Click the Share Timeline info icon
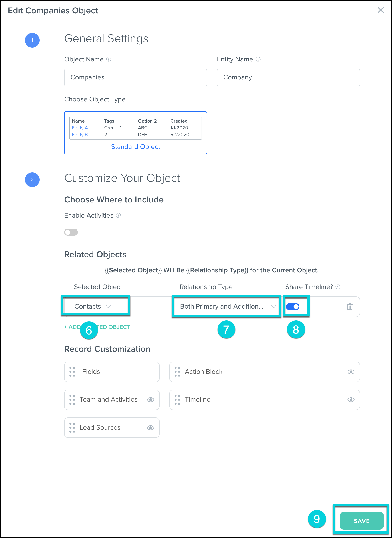The height and width of the screenshot is (538, 392). coord(338,287)
